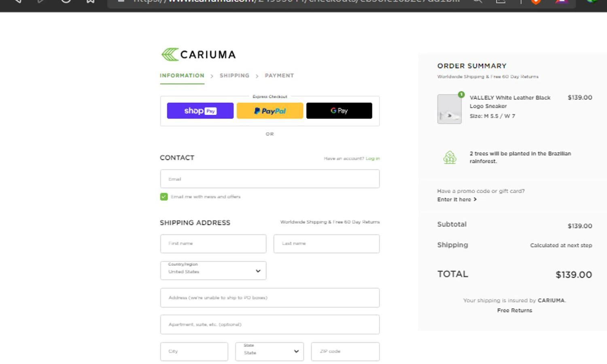Screen dimensions: 607x364
Task: Click the Address field
Action: point(270,298)
